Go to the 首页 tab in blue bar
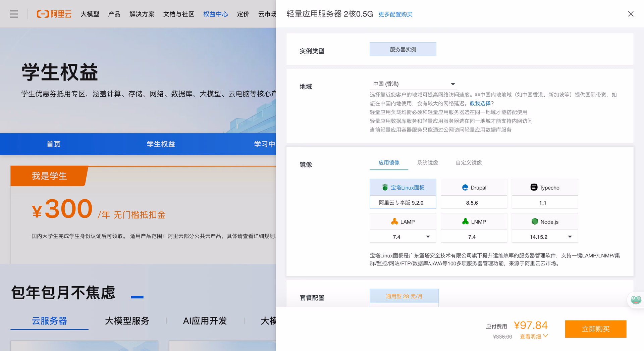644x351 pixels. point(54,144)
